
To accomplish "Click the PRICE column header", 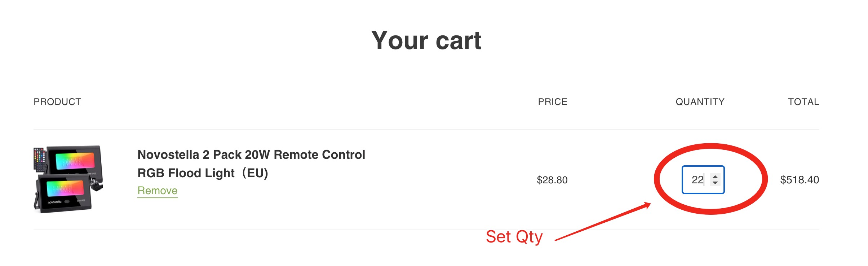I will point(553,102).
